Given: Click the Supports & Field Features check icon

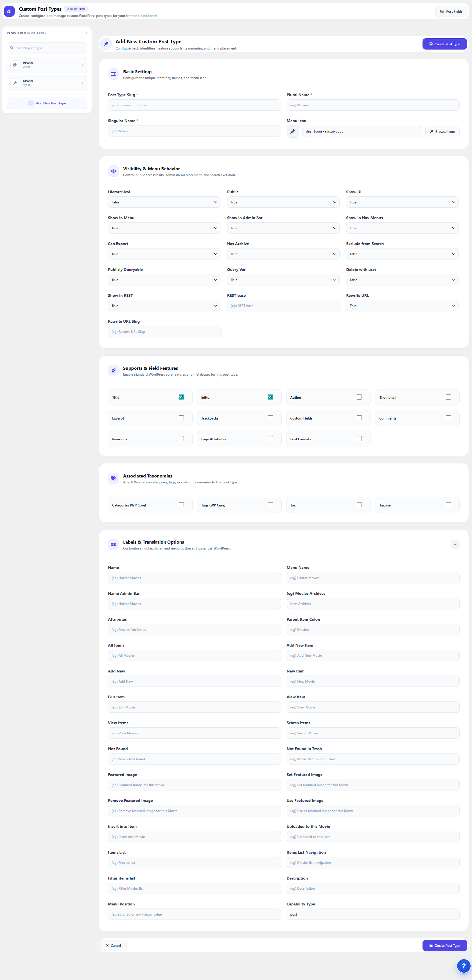Looking at the screenshot, I should tap(113, 371).
